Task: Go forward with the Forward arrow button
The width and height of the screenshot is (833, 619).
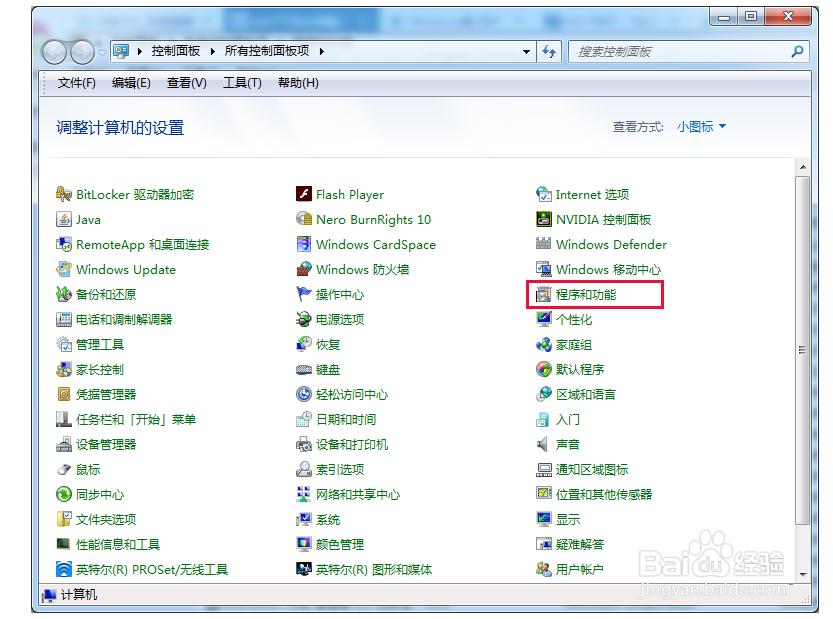Action: point(82,52)
